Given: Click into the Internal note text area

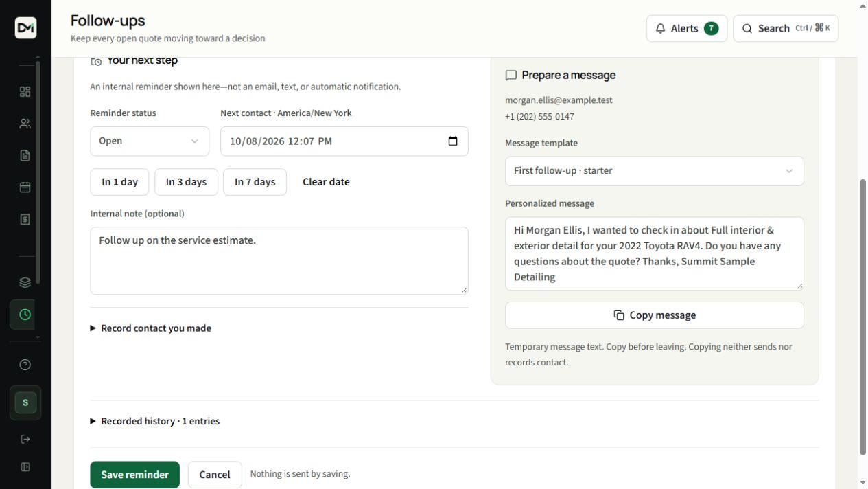Looking at the screenshot, I should (279, 261).
